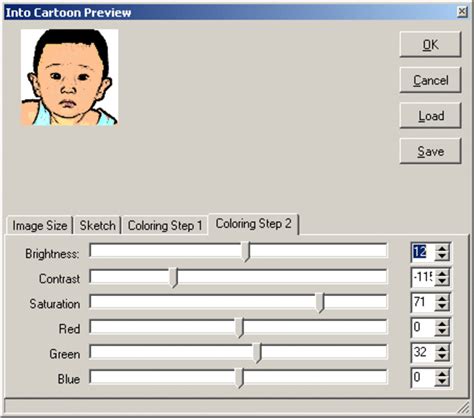Decrease Blue with the down spinner arrow
Viewport: 474px width, 418px height.
[442, 382]
